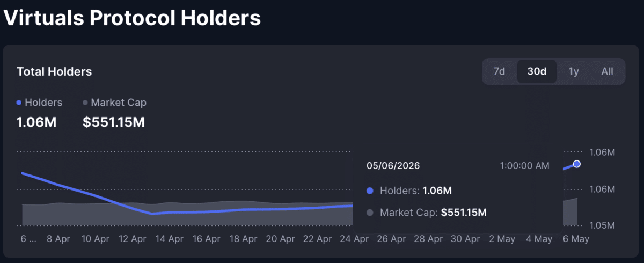Click the highlighted data point on 6 May
The height and width of the screenshot is (263, 644).
(x=577, y=164)
